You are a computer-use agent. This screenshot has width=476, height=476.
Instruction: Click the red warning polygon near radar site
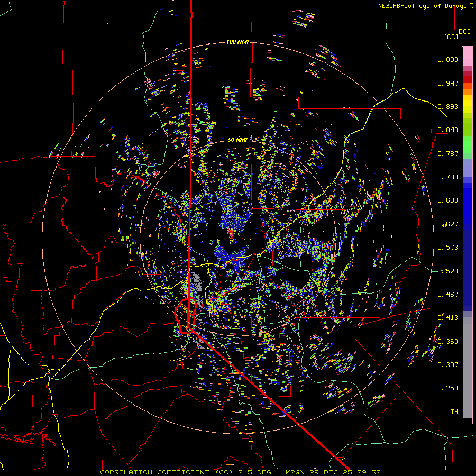click(x=186, y=316)
